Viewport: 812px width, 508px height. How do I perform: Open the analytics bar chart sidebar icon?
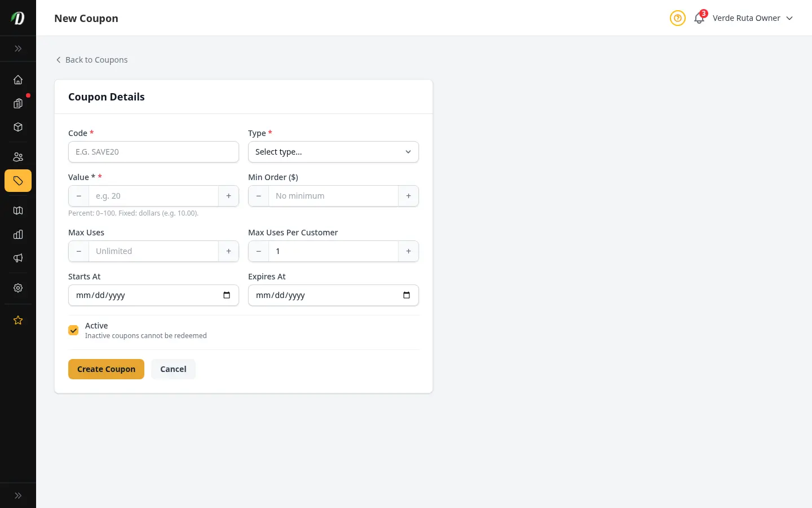coord(18,234)
